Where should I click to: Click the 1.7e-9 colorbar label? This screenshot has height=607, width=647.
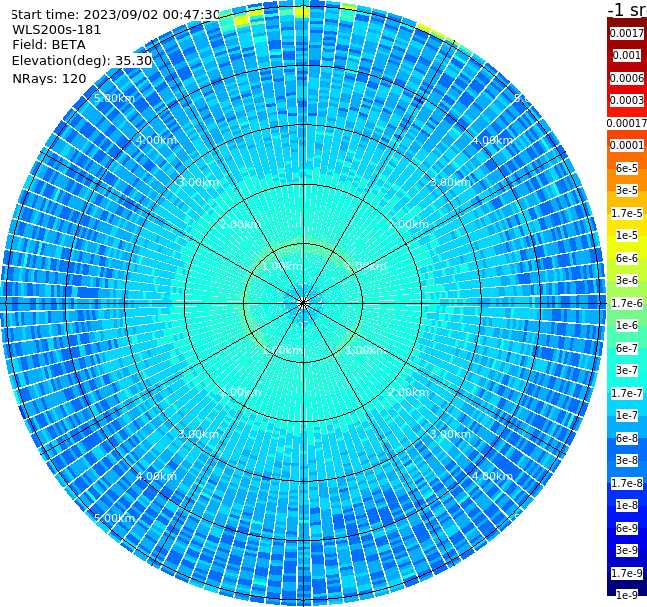627,573
